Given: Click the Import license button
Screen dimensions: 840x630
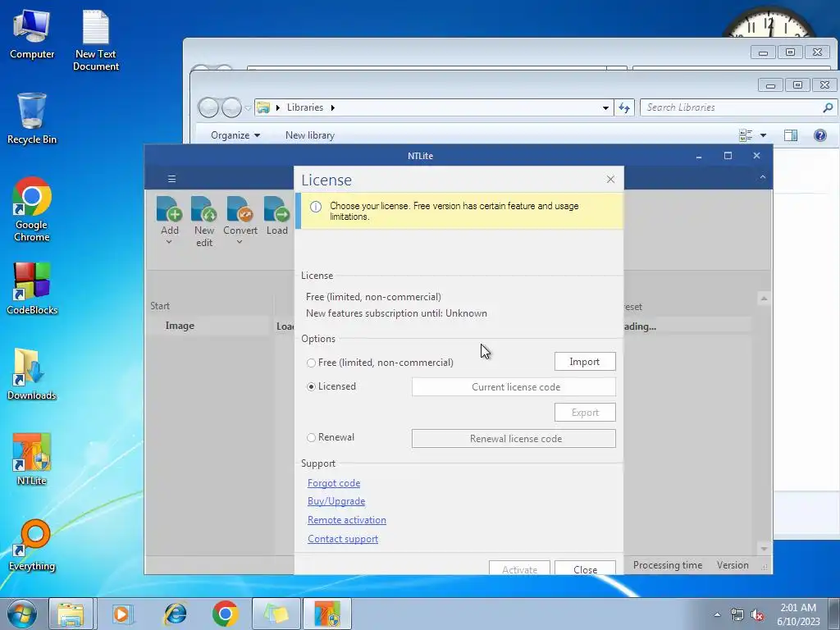Looking at the screenshot, I should click(585, 362).
